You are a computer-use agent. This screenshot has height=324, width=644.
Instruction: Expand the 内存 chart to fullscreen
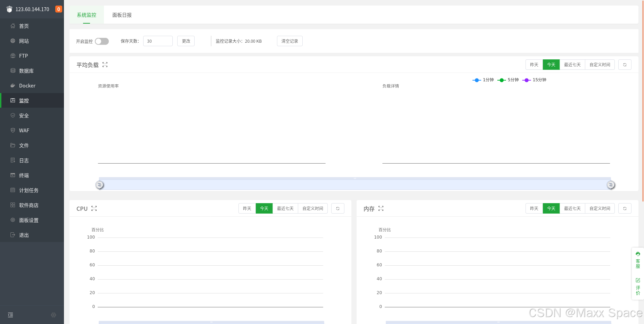[x=381, y=208]
